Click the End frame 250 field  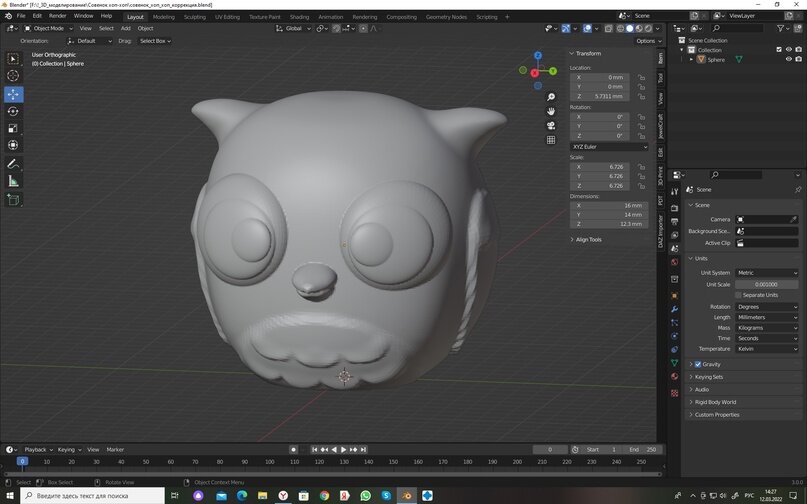click(643, 449)
